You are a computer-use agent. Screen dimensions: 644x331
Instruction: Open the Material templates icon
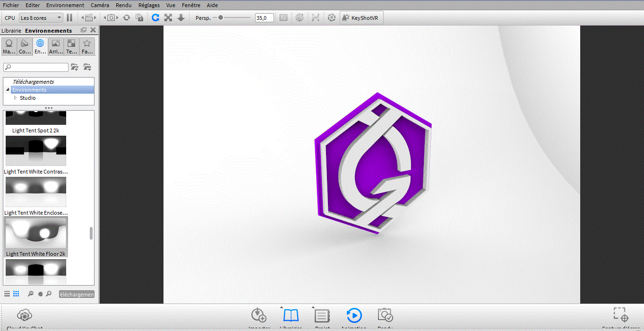tap(300, 17)
